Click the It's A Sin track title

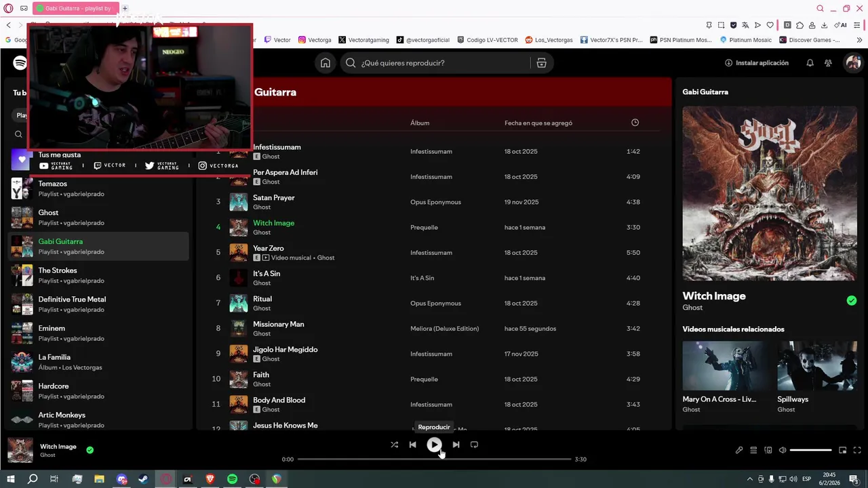267,274
